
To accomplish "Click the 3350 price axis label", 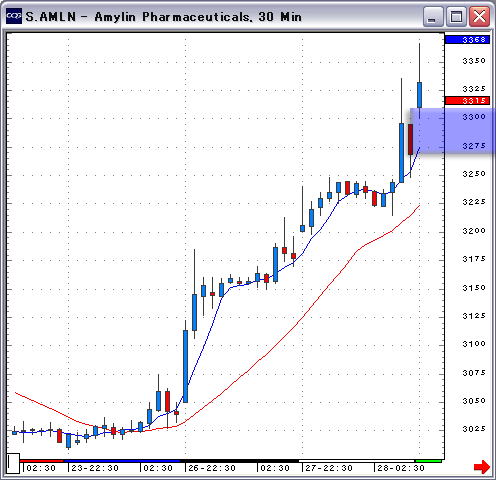I will (474, 61).
